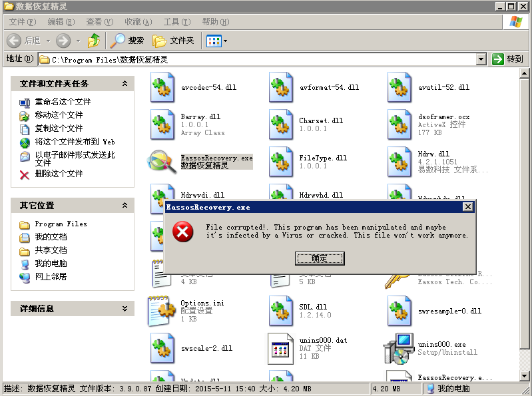Select the Charset.dll file icon
Image resolution: width=532 pixels, height=396 pixels.
coord(281,124)
